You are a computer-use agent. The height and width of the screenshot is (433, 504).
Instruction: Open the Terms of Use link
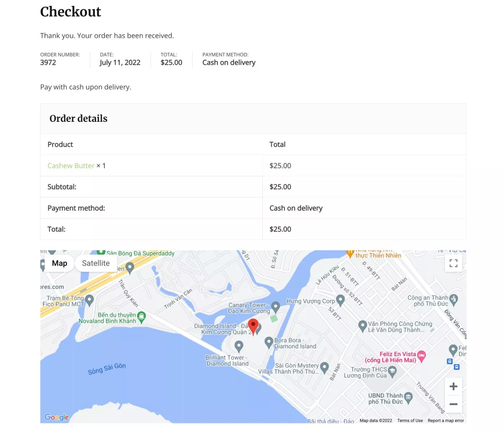(410, 420)
